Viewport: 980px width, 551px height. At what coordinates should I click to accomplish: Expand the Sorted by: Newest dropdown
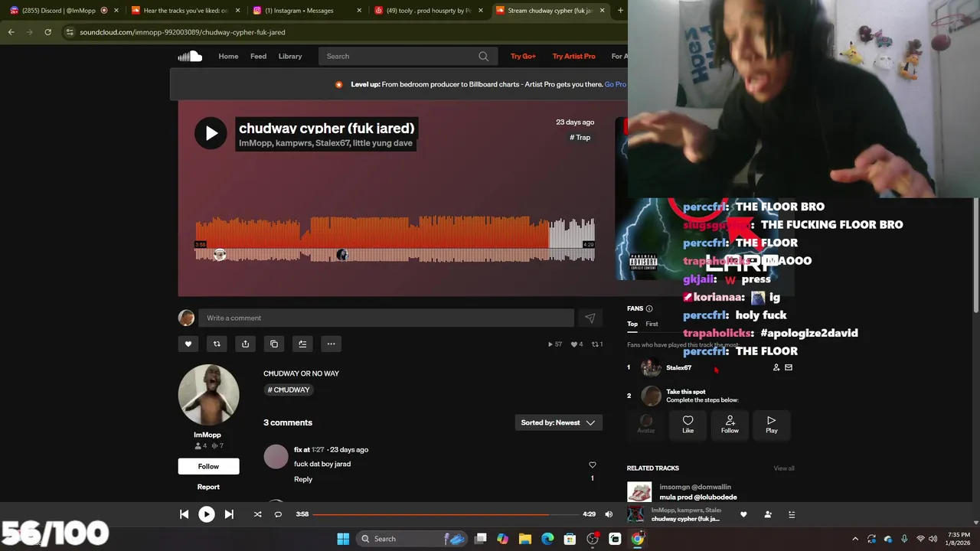click(x=558, y=422)
